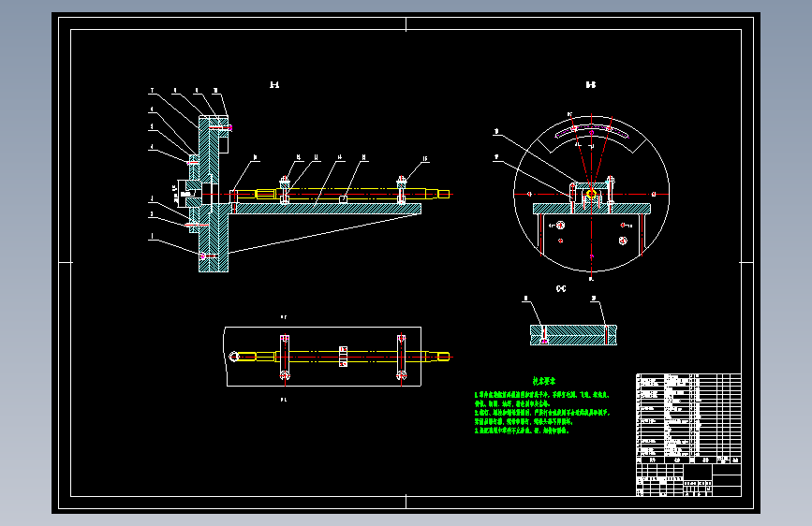Click the green technical requirements heading
The image size is (812, 526).
click(x=544, y=381)
